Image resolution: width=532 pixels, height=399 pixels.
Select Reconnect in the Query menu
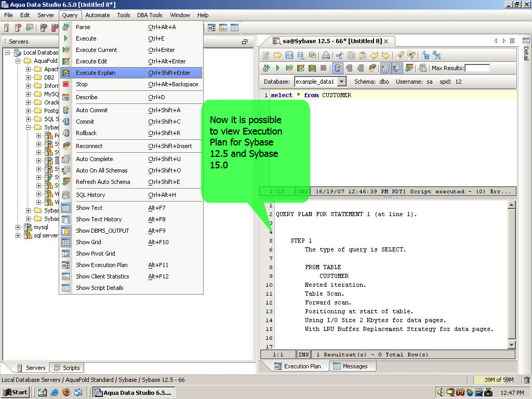point(131,146)
